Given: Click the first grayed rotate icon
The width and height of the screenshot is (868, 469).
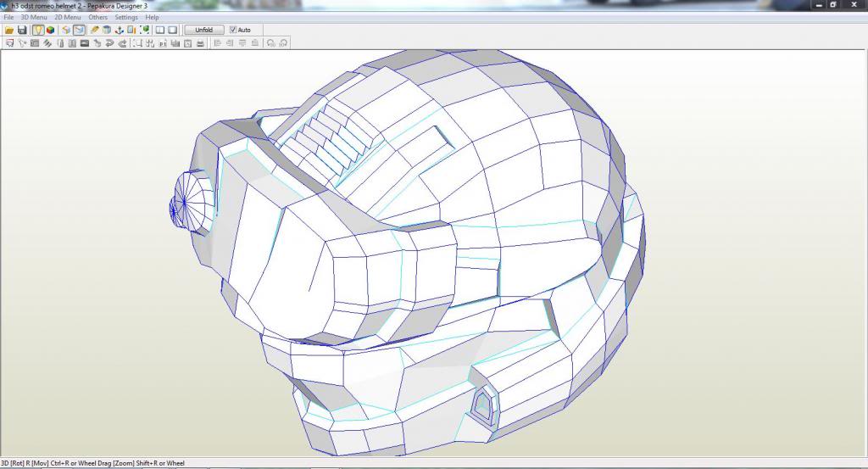Looking at the screenshot, I should pos(270,43).
